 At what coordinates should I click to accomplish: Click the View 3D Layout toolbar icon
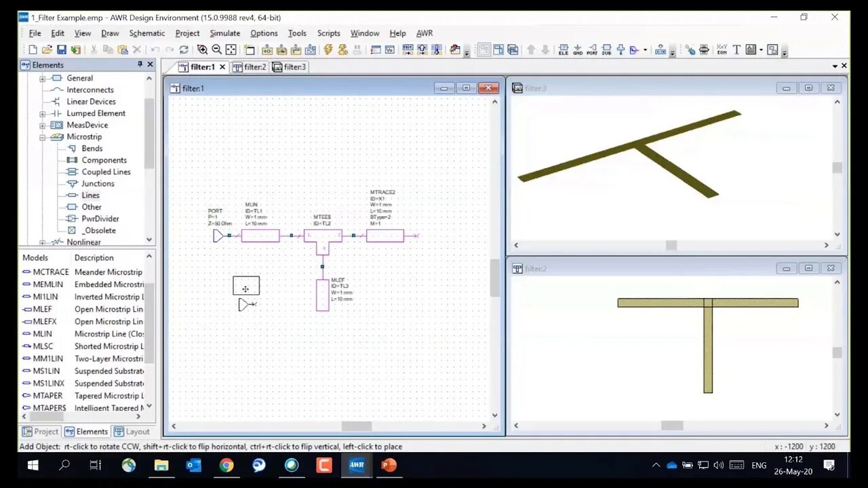pyautogui.click(x=513, y=49)
